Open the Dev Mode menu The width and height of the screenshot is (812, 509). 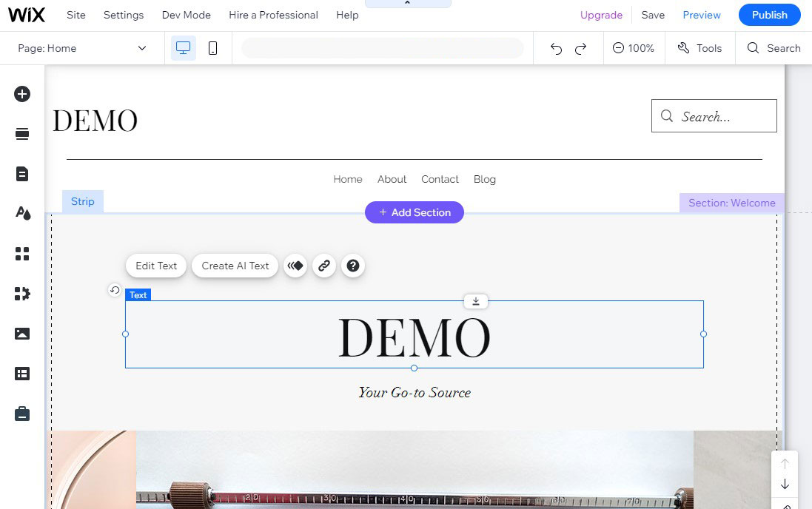(x=187, y=15)
